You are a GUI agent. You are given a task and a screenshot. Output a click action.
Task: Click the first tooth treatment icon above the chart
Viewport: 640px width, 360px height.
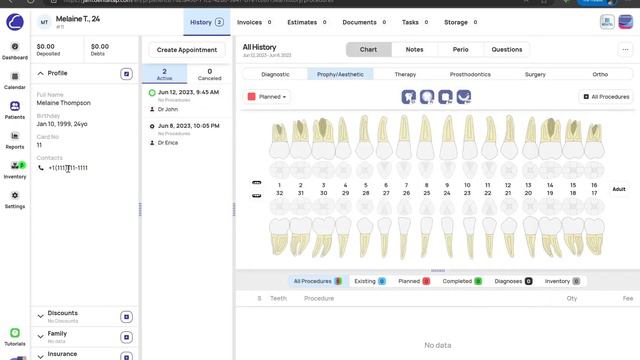click(409, 97)
